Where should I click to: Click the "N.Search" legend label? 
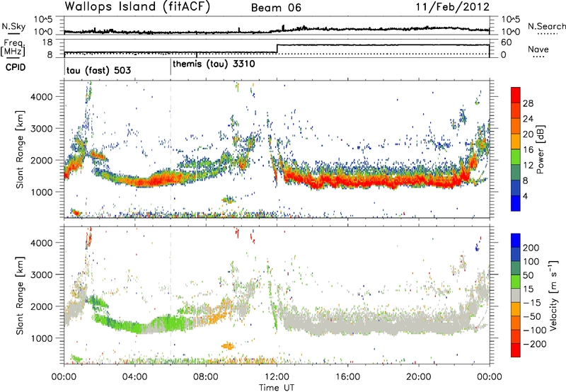(x=547, y=26)
